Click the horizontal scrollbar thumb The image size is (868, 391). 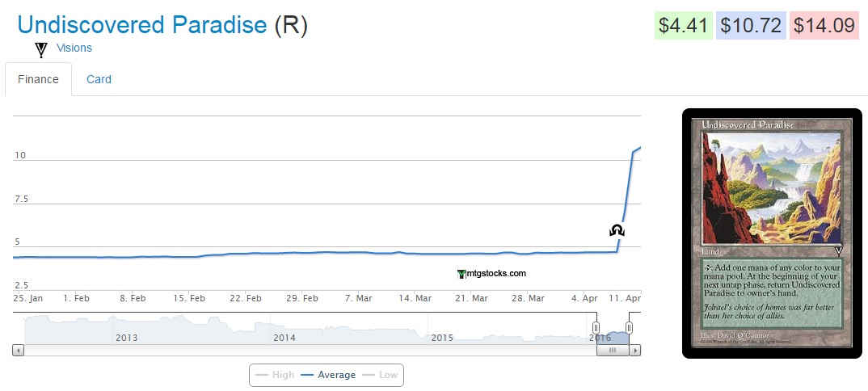(x=613, y=351)
